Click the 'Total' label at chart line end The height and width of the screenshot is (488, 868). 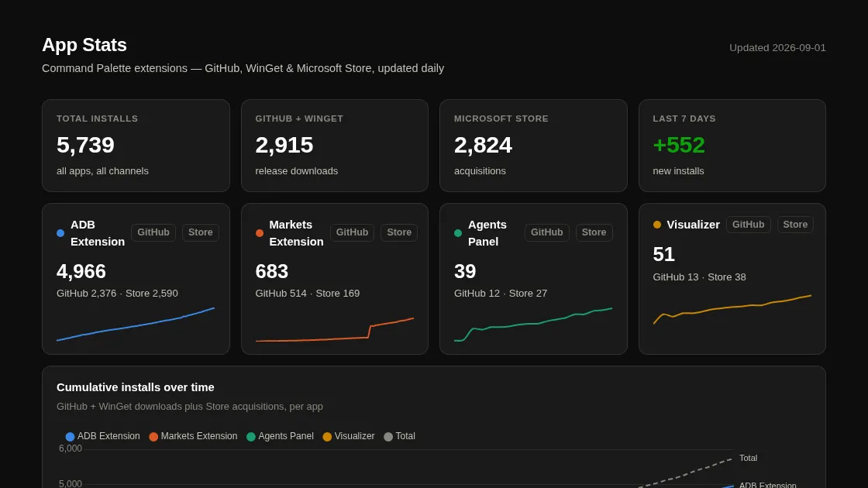tap(748, 458)
